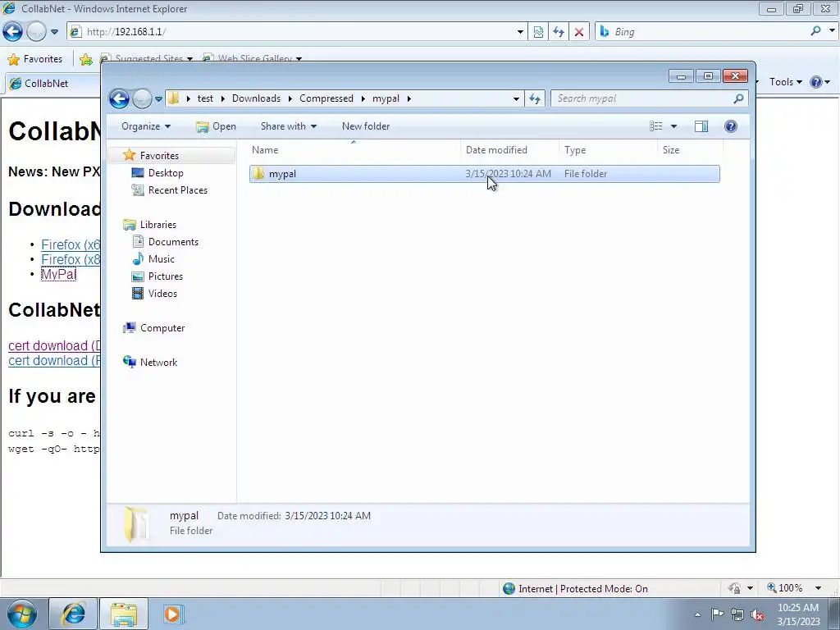
Task: Click the magnifier icon in Search mypal
Action: click(739, 98)
